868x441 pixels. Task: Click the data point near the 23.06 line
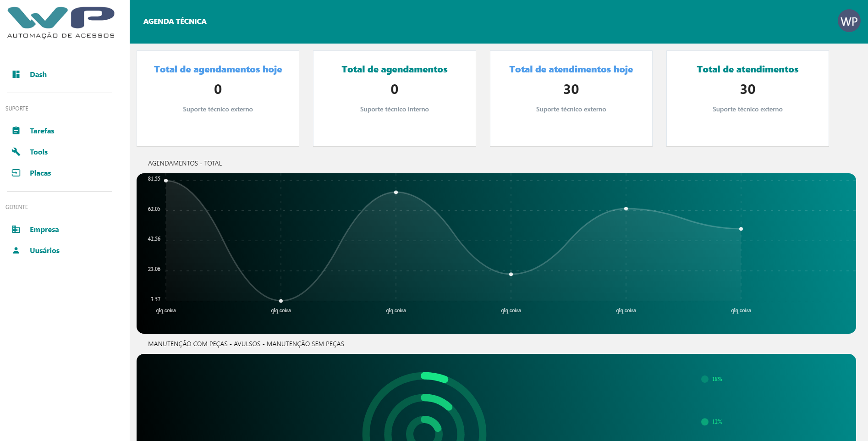511,274
